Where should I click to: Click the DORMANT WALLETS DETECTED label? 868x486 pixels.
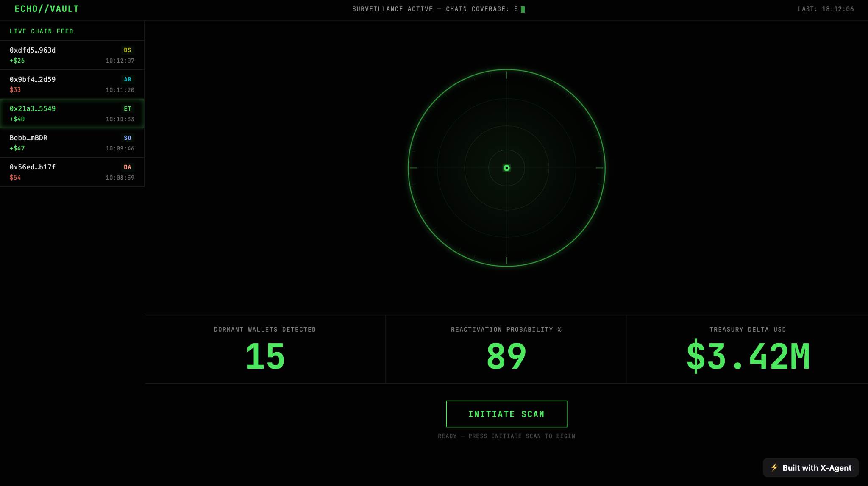point(265,329)
